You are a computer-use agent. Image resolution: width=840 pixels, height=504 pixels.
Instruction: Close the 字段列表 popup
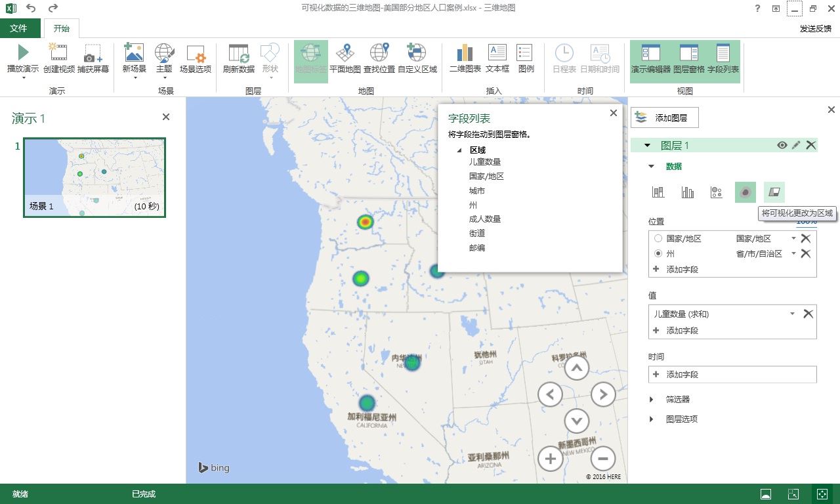pyautogui.click(x=614, y=113)
